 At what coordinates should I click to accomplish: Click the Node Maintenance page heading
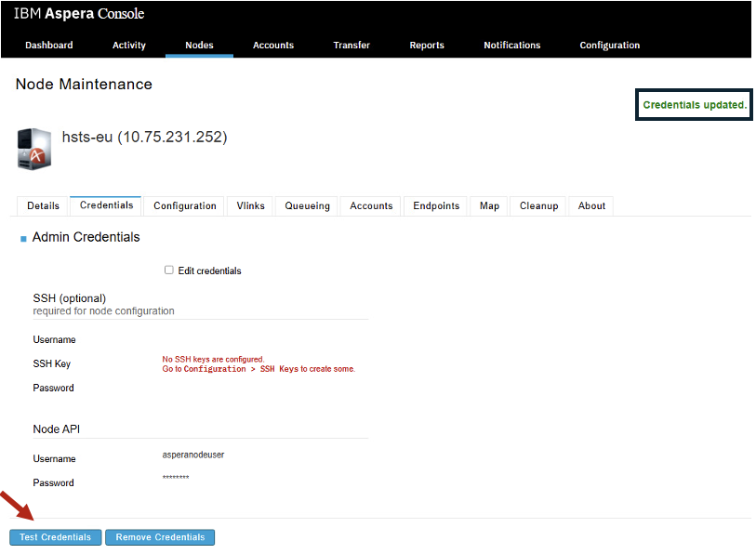84,85
